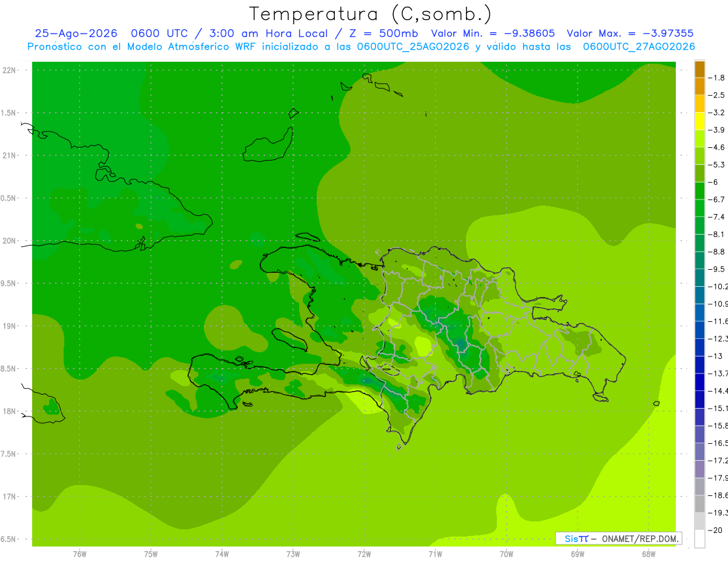Click the "19N" latitude axis label
This screenshot has width=728, height=562.
click(10, 326)
